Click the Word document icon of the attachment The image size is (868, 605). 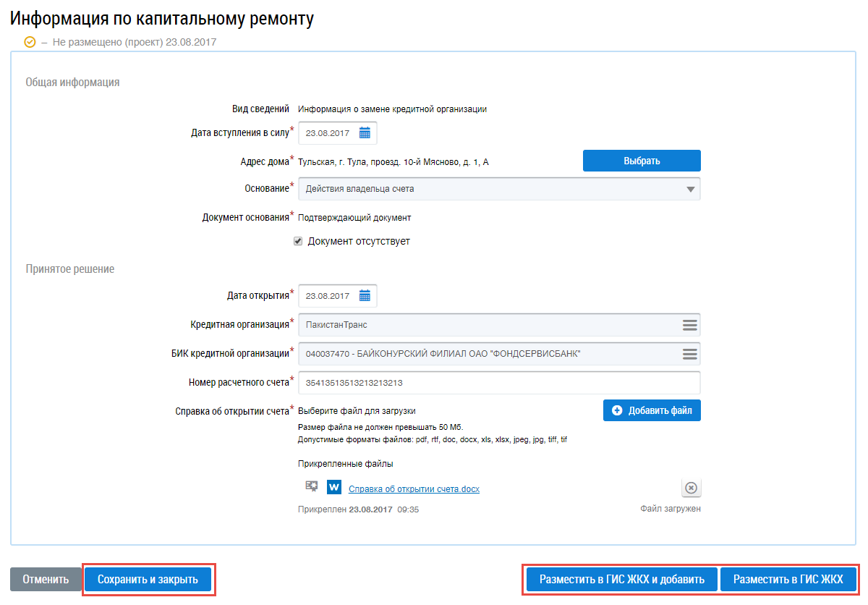click(333, 488)
